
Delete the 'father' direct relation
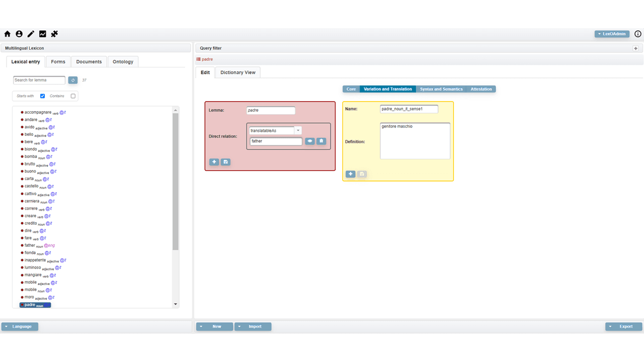321,141
